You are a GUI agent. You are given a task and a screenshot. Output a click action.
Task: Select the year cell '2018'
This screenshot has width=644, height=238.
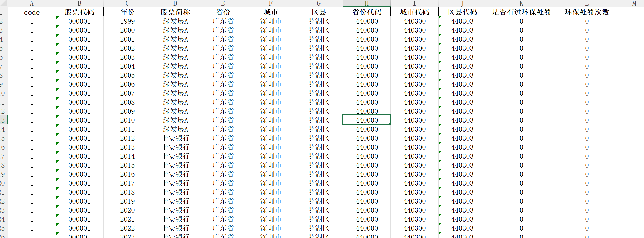(x=127, y=192)
